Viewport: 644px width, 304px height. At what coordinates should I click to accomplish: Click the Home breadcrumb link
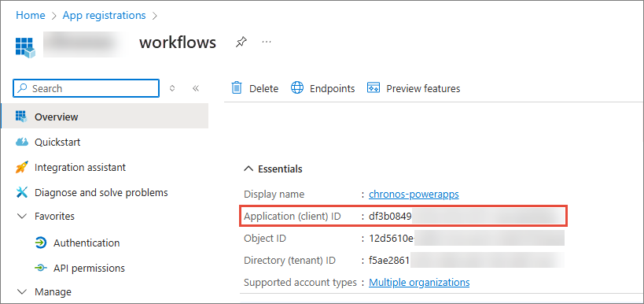click(x=31, y=16)
